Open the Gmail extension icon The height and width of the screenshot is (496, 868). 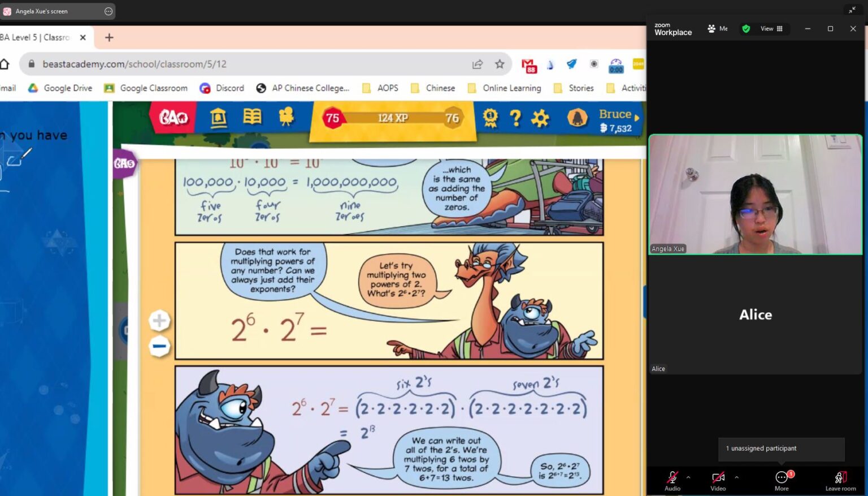(x=528, y=65)
